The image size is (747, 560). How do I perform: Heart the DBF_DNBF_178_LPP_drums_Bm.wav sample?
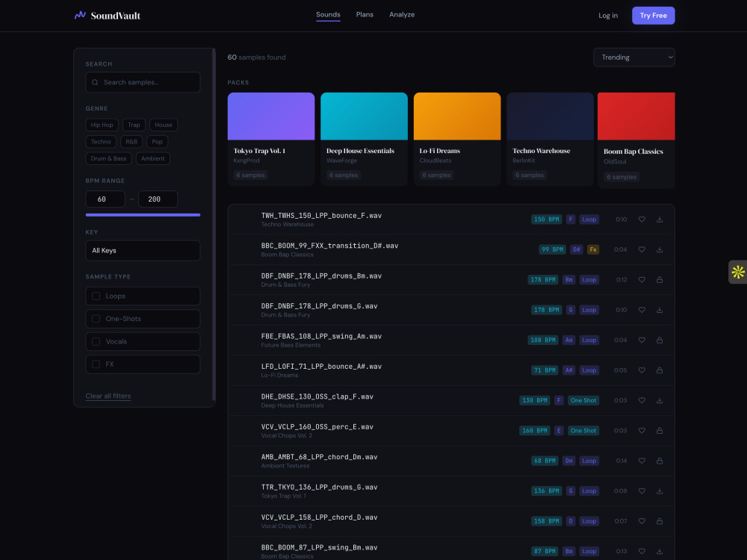[x=642, y=280]
